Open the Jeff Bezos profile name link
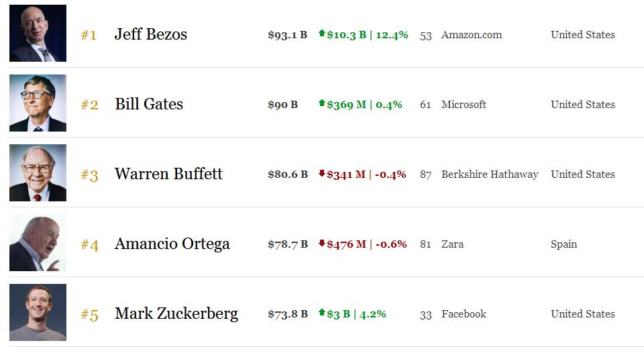Viewport: 644px width, 347px height. [150, 34]
